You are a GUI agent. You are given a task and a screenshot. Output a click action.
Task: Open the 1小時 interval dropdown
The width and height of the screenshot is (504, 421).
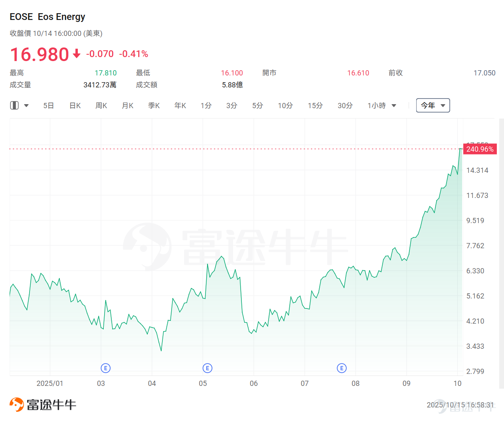click(382, 106)
